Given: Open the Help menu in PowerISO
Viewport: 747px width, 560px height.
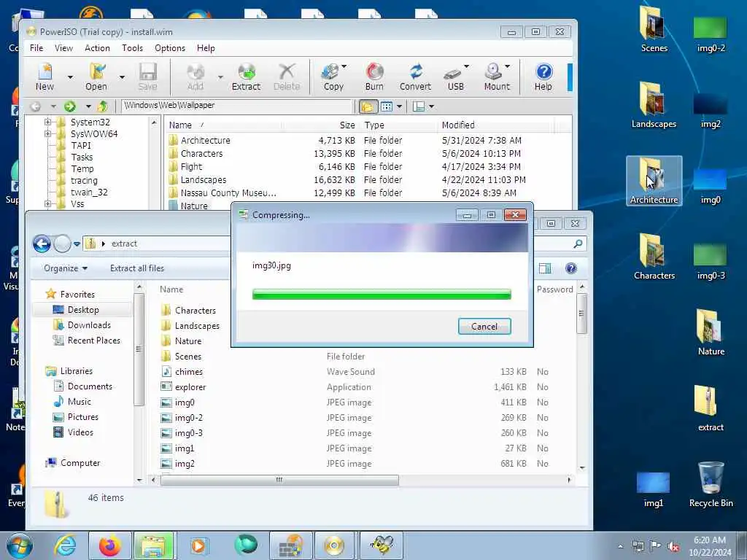Looking at the screenshot, I should [x=206, y=48].
